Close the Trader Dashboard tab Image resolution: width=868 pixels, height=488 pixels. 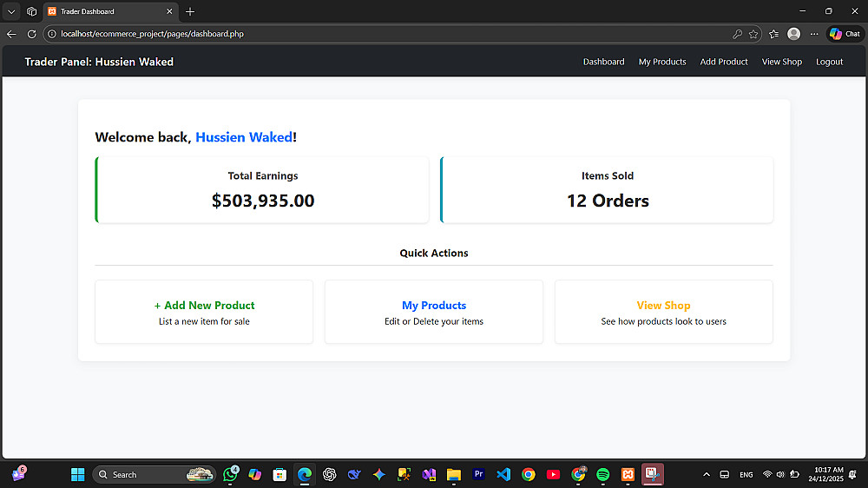pos(169,11)
